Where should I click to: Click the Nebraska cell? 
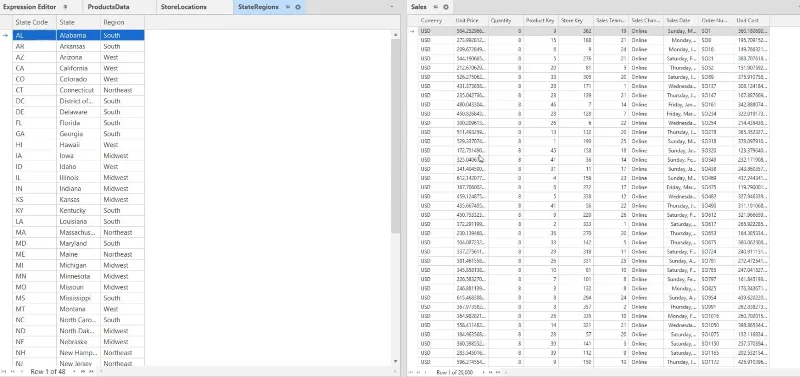(x=78, y=342)
